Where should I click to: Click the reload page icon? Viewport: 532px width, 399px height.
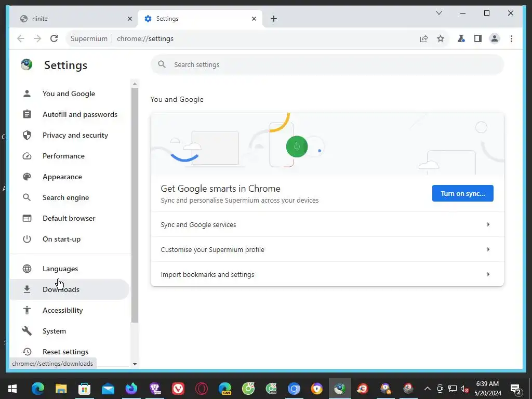pyautogui.click(x=54, y=38)
